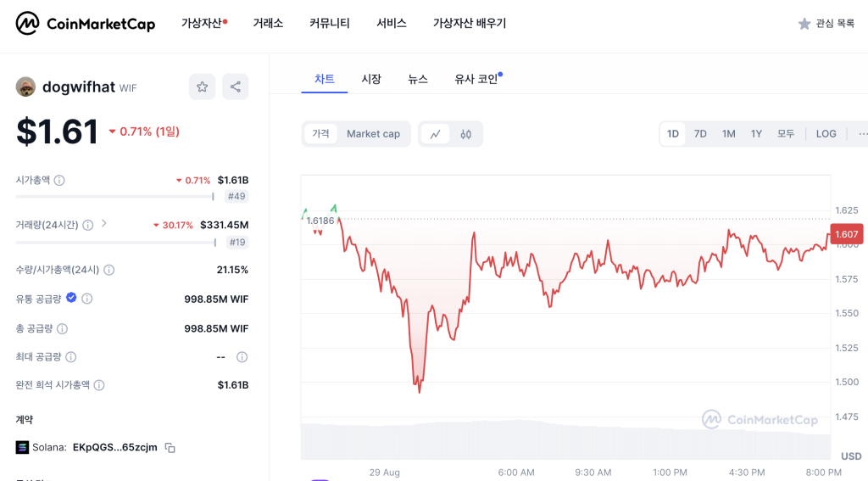The image size is (868, 481).
Task: Expand 거래량(24시간) details chevron
Action: pyautogui.click(x=104, y=224)
